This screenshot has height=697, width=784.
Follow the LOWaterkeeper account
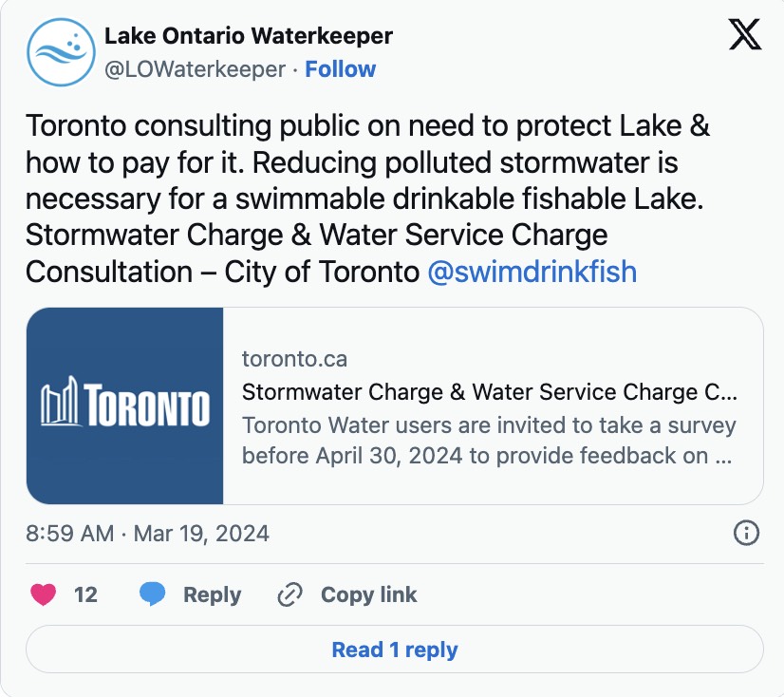tap(340, 69)
